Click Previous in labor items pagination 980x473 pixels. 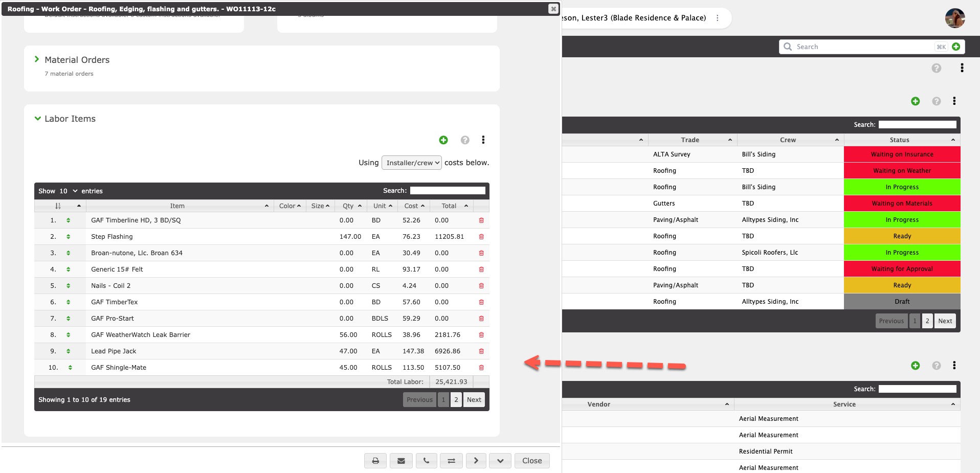click(x=420, y=400)
